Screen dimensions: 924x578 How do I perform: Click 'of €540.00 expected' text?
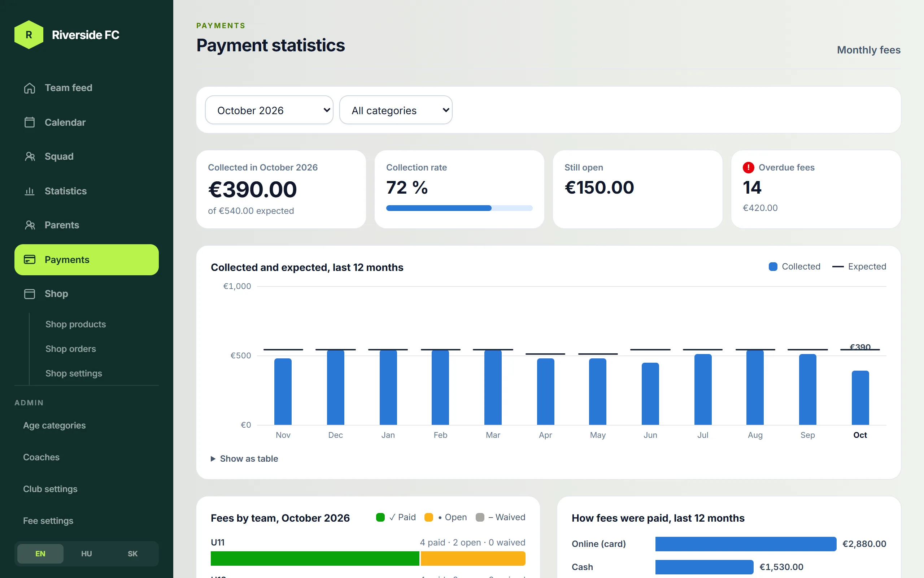[251, 211]
